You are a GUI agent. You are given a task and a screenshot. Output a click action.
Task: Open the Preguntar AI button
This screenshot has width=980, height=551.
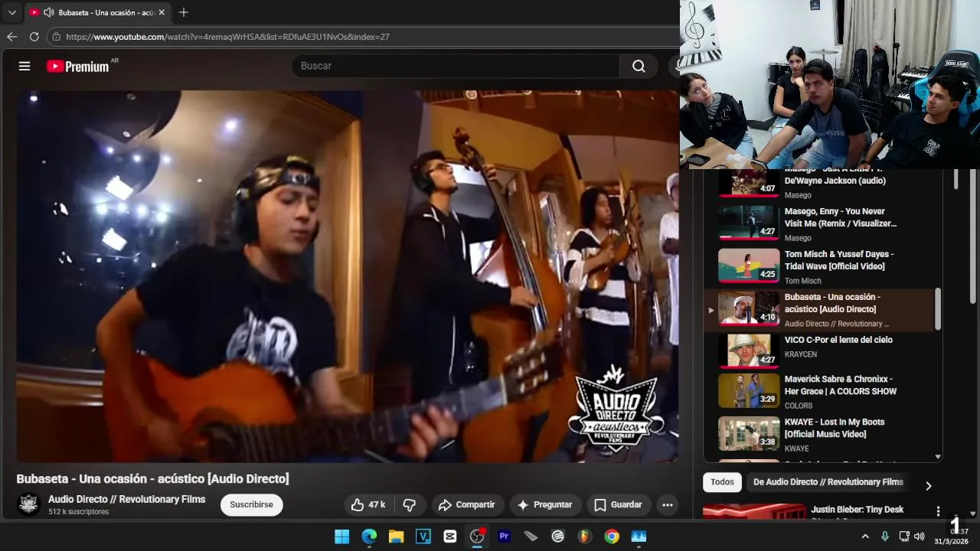pyautogui.click(x=544, y=505)
